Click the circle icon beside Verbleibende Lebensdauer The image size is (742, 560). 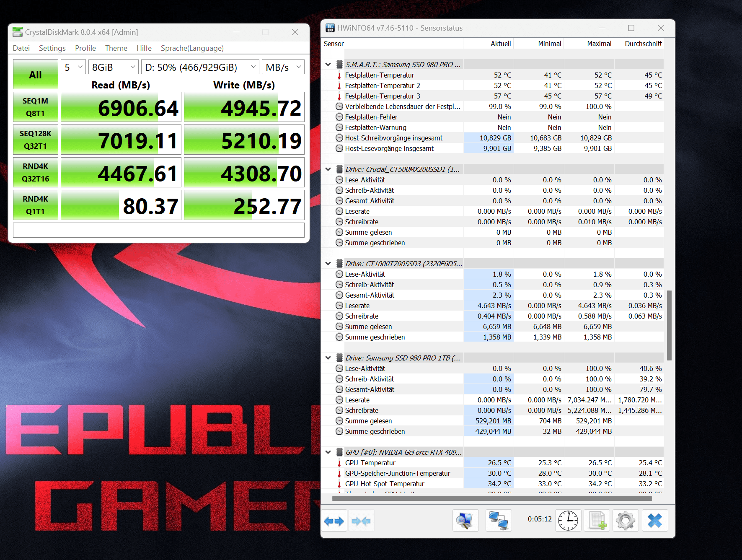339,106
